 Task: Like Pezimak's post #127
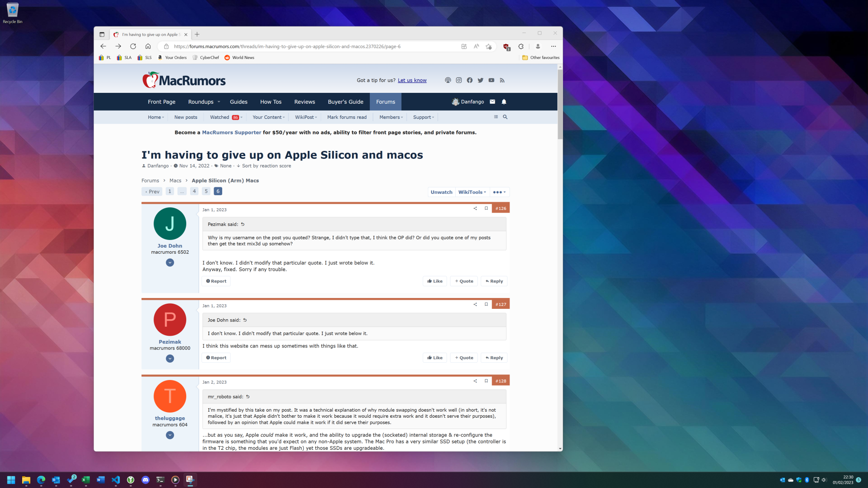pyautogui.click(x=434, y=358)
